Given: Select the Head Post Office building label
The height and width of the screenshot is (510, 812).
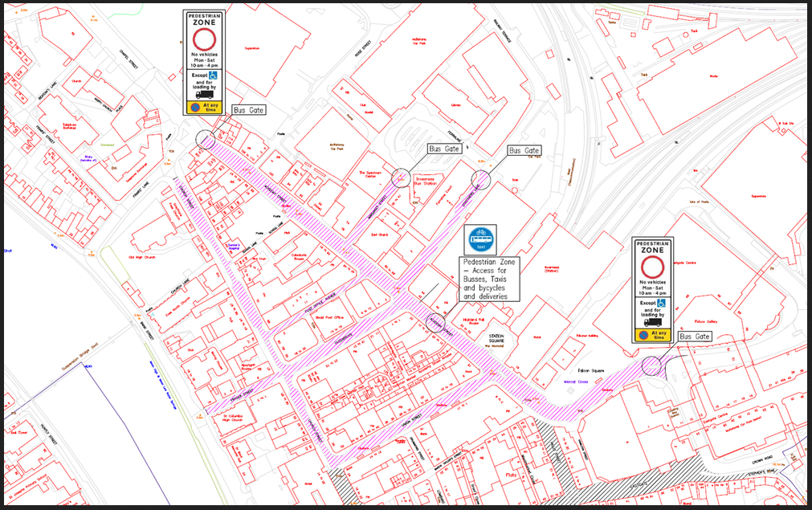Looking at the screenshot, I should pos(328,318).
